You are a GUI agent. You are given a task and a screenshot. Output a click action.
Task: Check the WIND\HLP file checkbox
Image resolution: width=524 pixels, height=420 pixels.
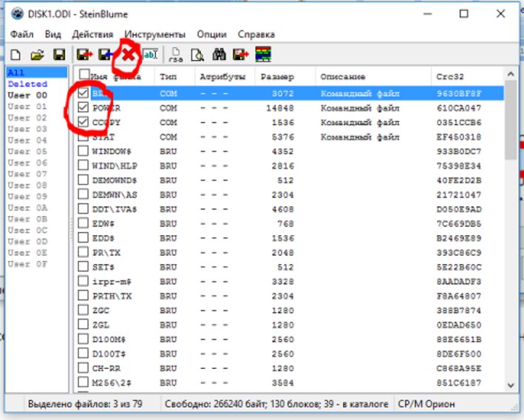pyautogui.click(x=83, y=165)
